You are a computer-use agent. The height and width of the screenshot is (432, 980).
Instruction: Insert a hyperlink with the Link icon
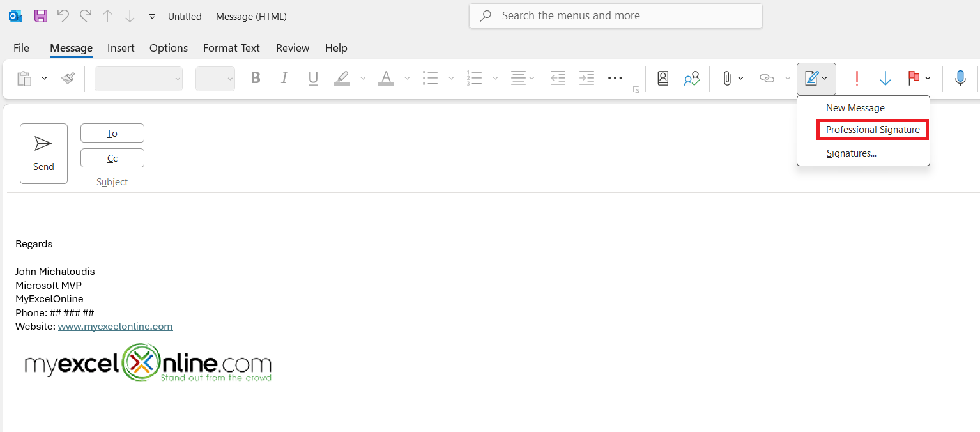(x=766, y=78)
